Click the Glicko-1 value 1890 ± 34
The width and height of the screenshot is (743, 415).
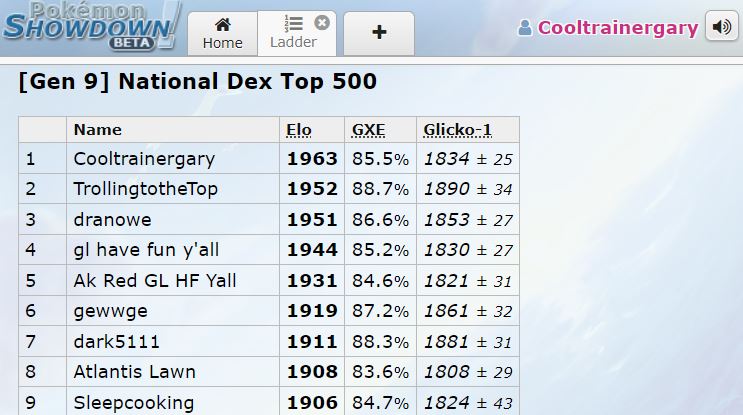468,189
